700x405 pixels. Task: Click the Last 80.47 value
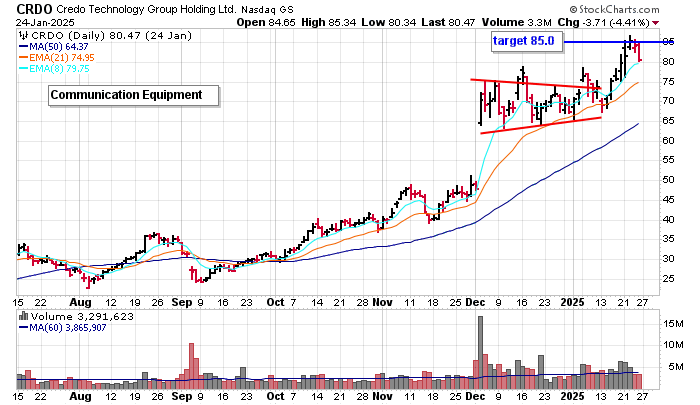pos(448,22)
